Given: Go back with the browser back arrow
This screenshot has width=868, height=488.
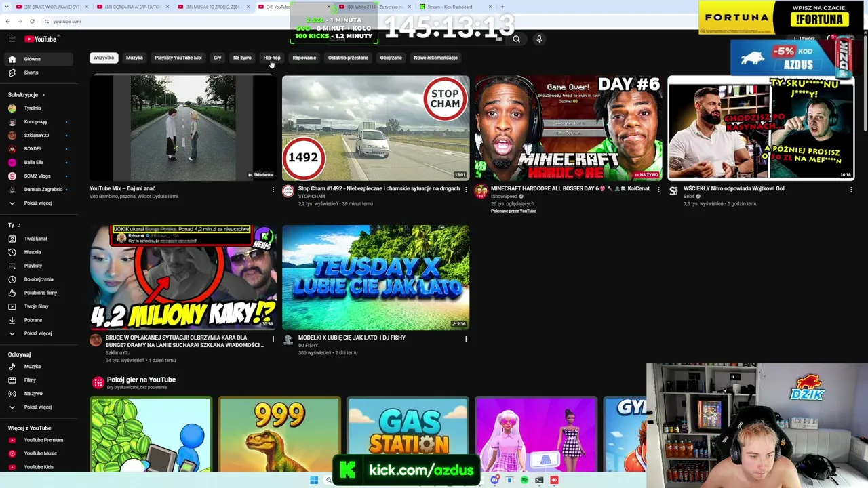Looking at the screenshot, I should (7, 21).
